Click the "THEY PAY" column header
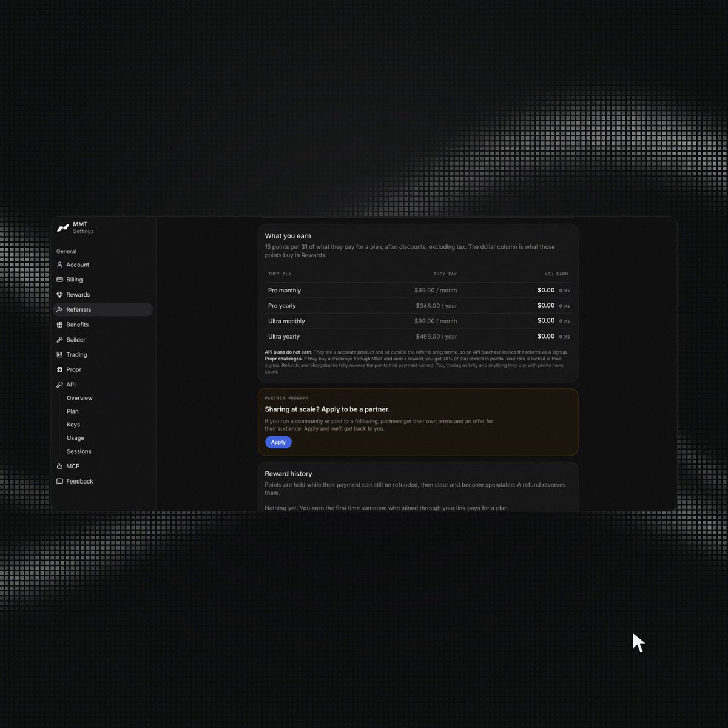Screen dimensions: 728x728 click(x=445, y=274)
